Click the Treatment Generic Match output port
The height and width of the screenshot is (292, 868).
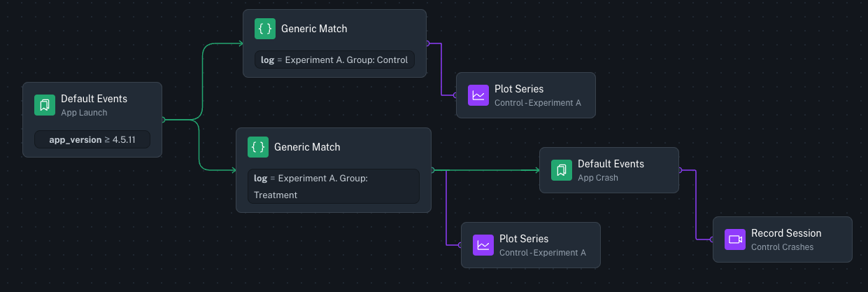click(432, 170)
